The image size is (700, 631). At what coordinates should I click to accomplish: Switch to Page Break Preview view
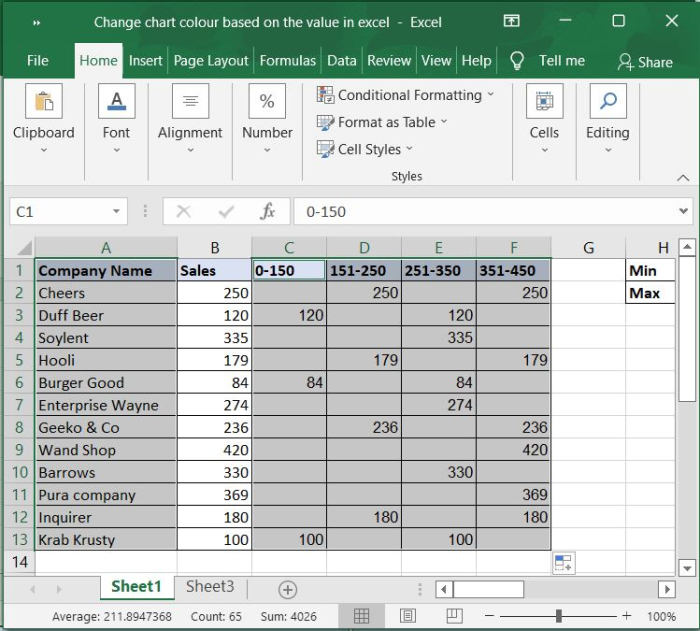[453, 616]
